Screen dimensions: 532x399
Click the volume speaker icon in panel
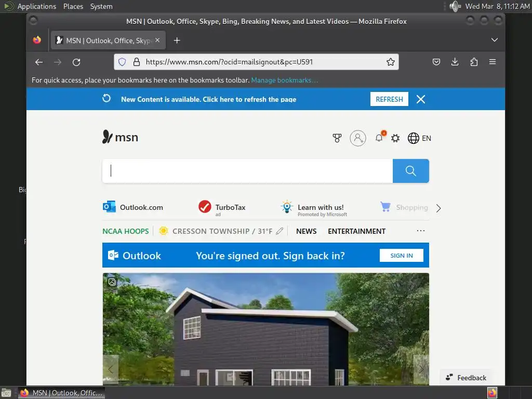click(455, 6)
